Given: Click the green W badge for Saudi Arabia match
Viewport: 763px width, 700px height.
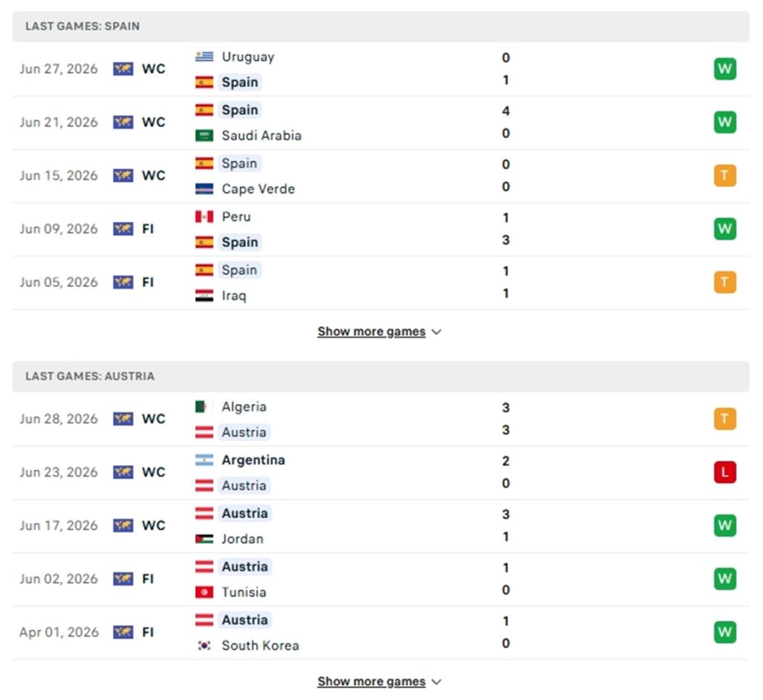Looking at the screenshot, I should point(724,122).
